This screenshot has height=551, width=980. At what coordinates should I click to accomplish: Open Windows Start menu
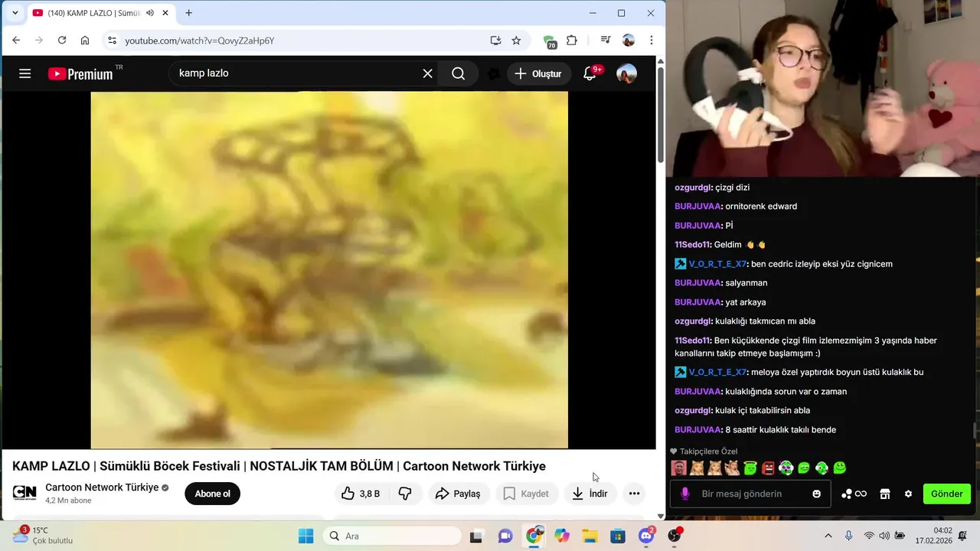305,536
